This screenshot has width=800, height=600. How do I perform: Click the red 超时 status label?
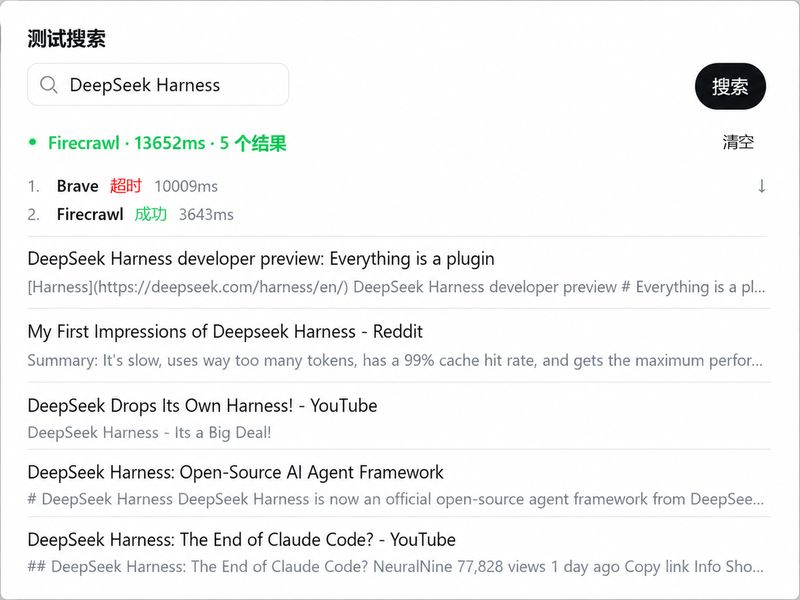pyautogui.click(x=126, y=186)
